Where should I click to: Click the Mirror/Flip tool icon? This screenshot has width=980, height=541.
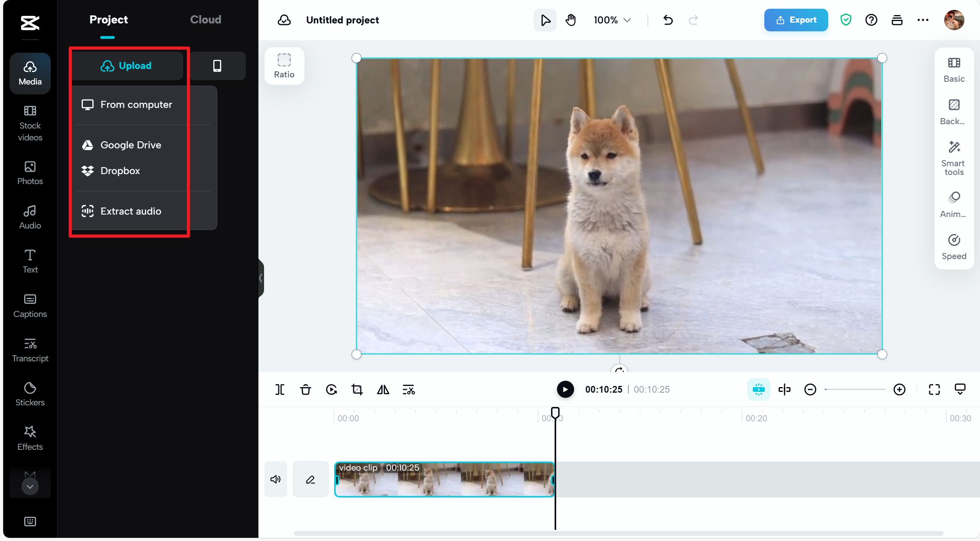point(382,389)
